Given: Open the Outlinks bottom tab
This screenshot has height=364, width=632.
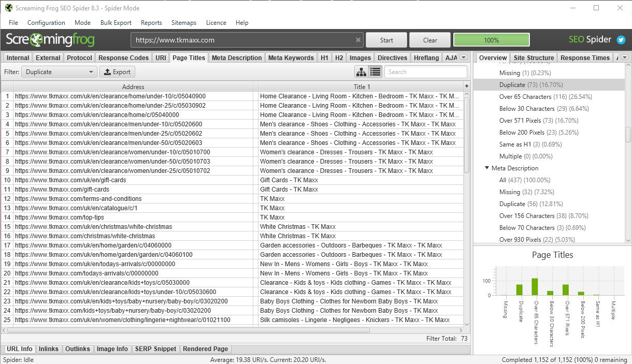Looking at the screenshot, I should click(x=78, y=349).
